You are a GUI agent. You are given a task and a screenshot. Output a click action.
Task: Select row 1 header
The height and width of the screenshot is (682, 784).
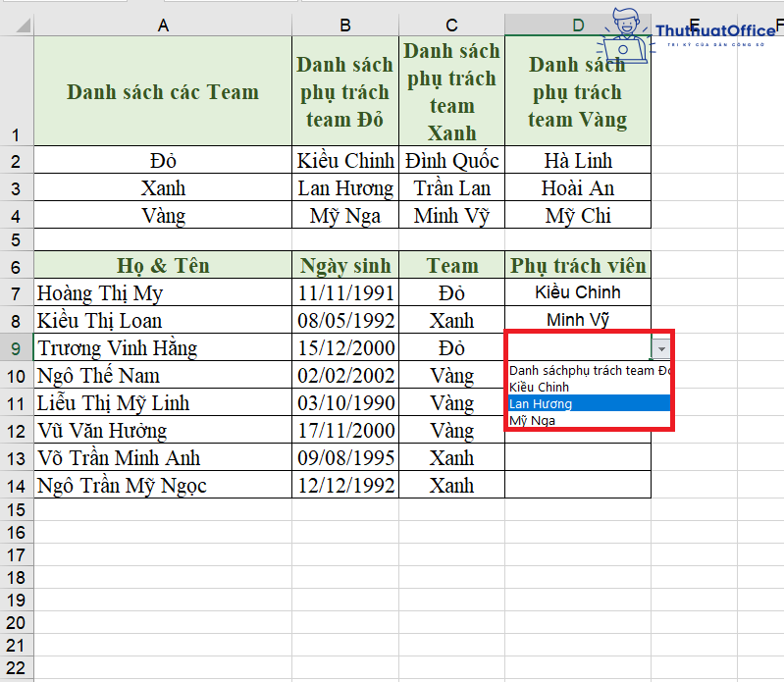pos(17,91)
